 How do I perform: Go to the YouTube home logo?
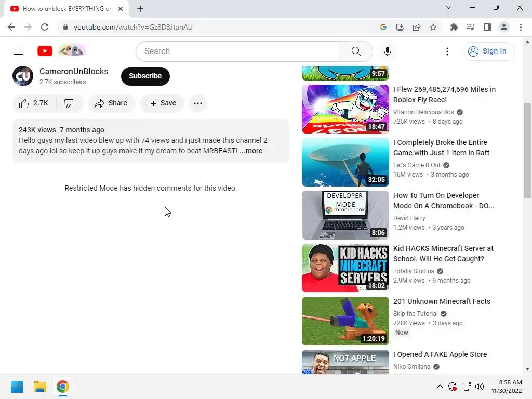pos(45,51)
